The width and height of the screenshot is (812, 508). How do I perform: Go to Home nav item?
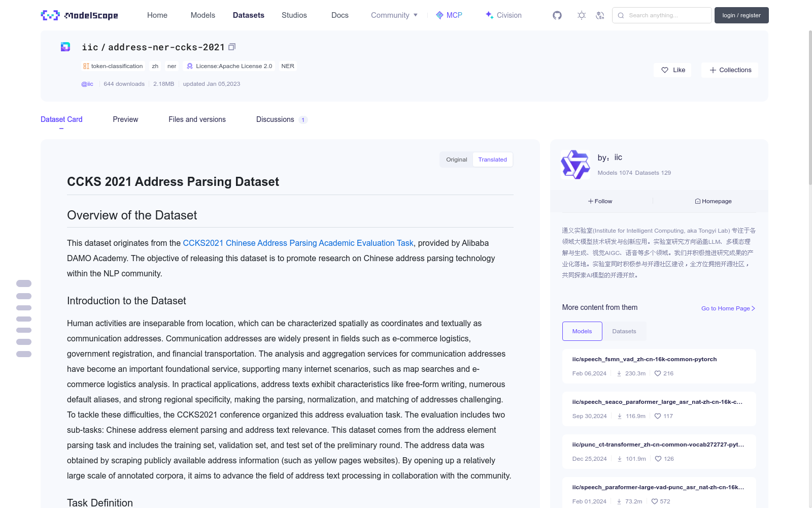157,15
